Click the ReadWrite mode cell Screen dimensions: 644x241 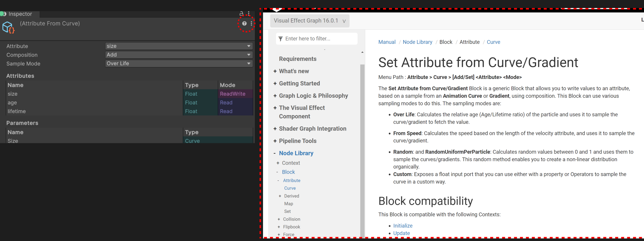tap(235, 94)
